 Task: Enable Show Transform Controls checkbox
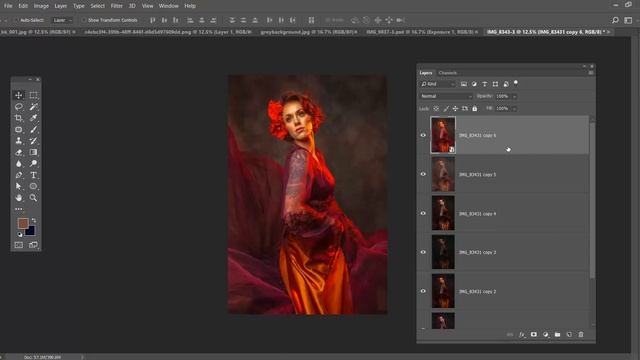pos(84,20)
